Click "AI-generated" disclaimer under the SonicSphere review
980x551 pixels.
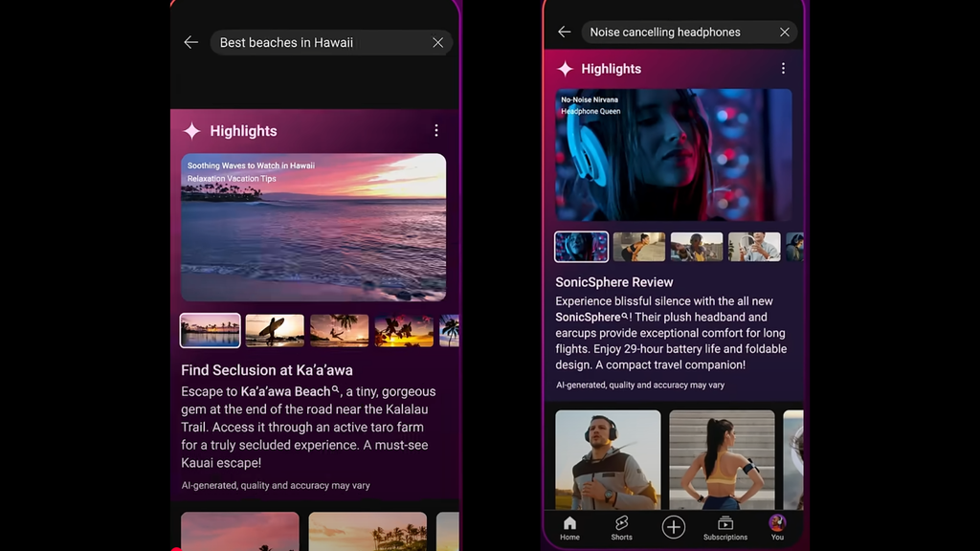click(x=640, y=385)
